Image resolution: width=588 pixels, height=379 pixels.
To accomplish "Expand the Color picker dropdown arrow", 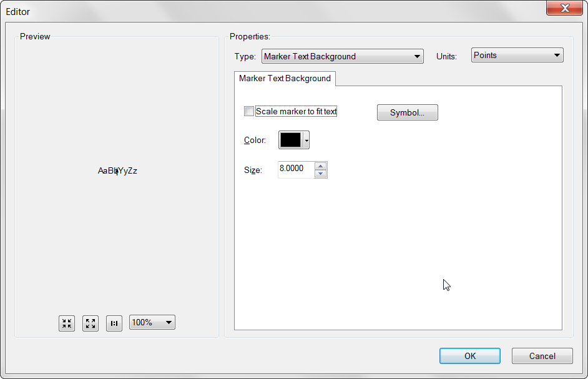I will coord(306,140).
